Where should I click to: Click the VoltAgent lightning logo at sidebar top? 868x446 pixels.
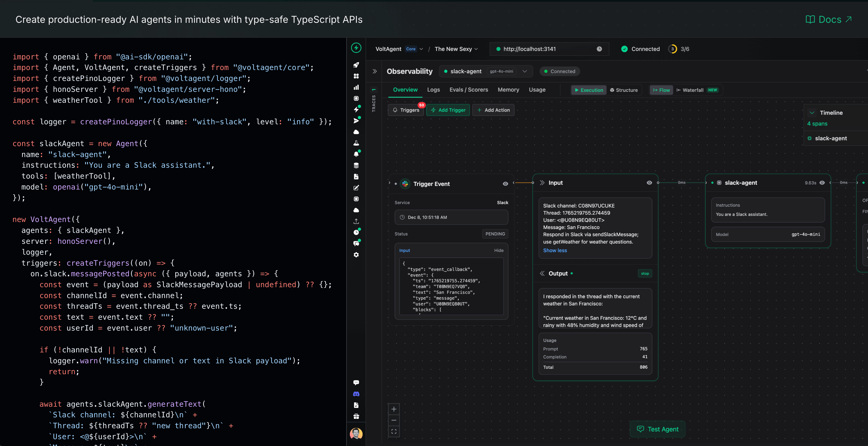356,48
